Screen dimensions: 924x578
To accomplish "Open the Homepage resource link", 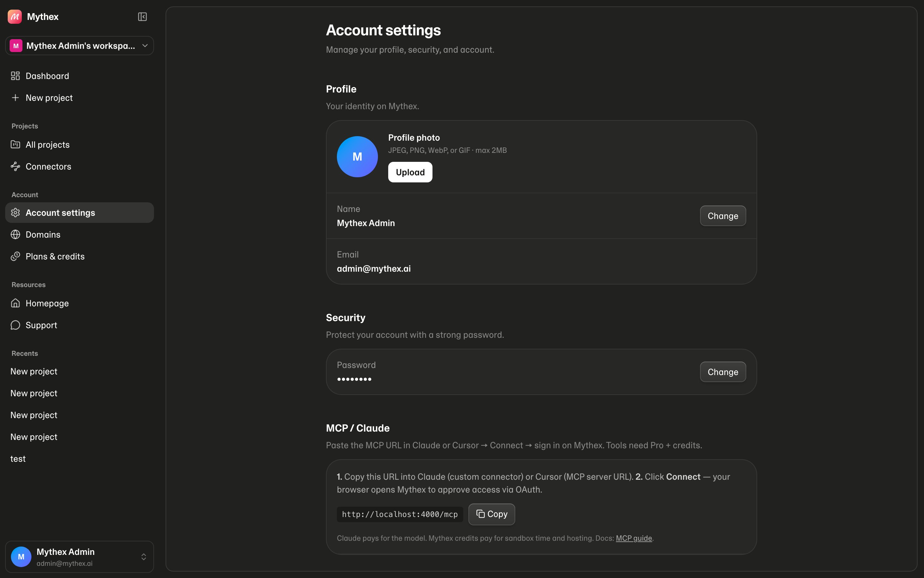I will point(80,303).
